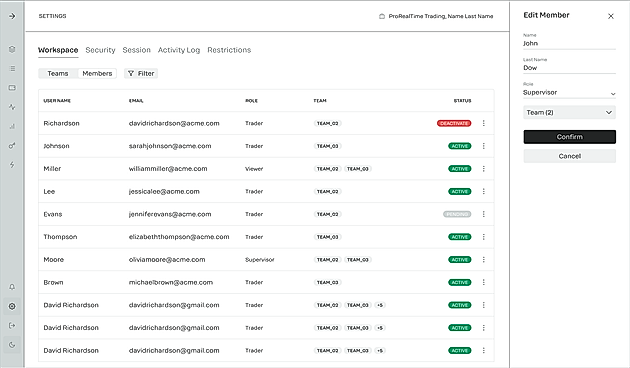Toggle dark mode moon icon
The image size is (630, 368).
(x=12, y=345)
